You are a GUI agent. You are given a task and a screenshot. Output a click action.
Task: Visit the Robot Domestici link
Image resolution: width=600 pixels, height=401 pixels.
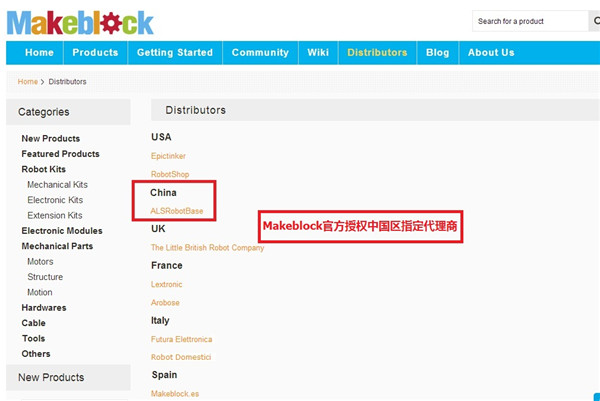click(181, 357)
